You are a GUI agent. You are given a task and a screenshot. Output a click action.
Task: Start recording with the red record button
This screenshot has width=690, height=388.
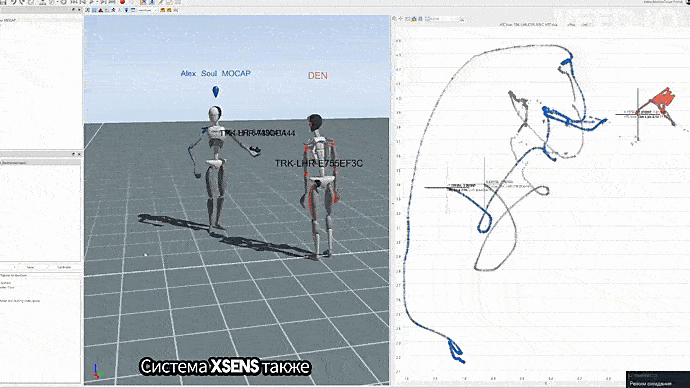(122, 2)
